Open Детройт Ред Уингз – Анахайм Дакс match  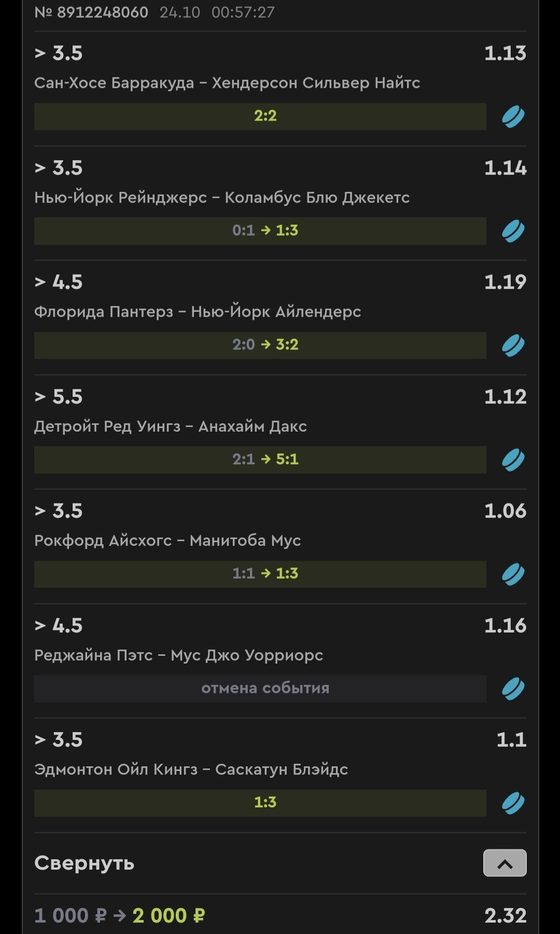(x=171, y=427)
